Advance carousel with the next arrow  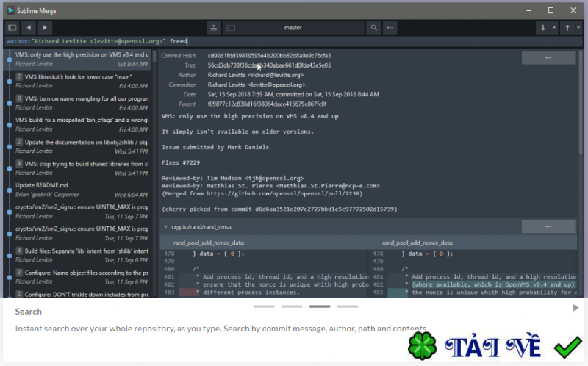pyautogui.click(x=576, y=308)
